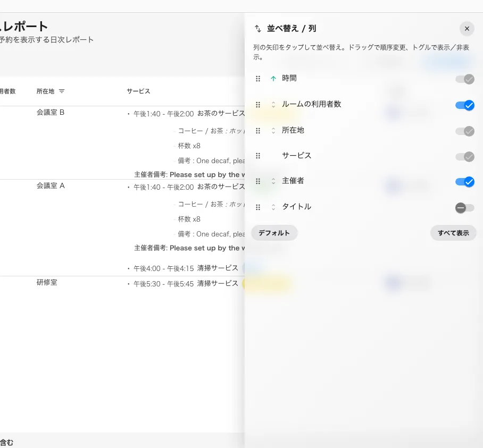Click the filter icon beside 所在地 column header
The image size is (483, 448).
click(x=62, y=91)
